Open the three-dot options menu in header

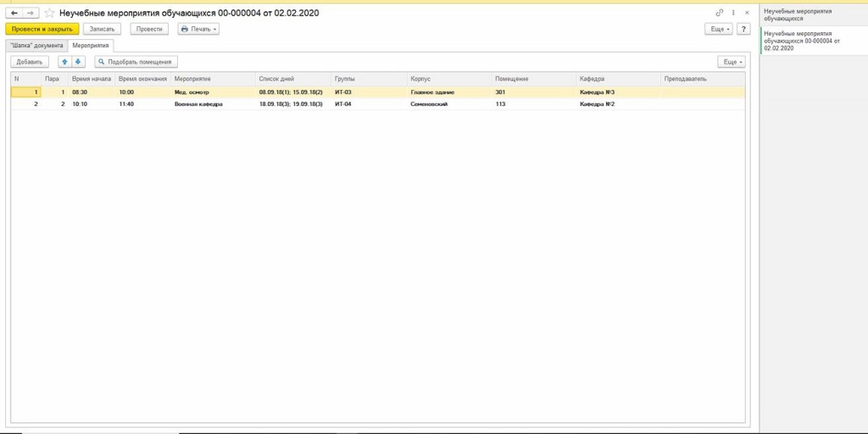[733, 14]
